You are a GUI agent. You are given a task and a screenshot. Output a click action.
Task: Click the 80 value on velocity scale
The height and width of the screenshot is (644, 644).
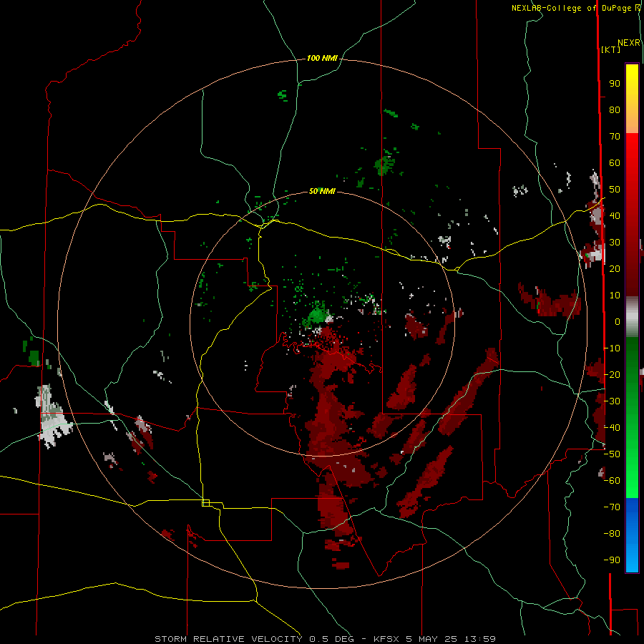(x=615, y=110)
